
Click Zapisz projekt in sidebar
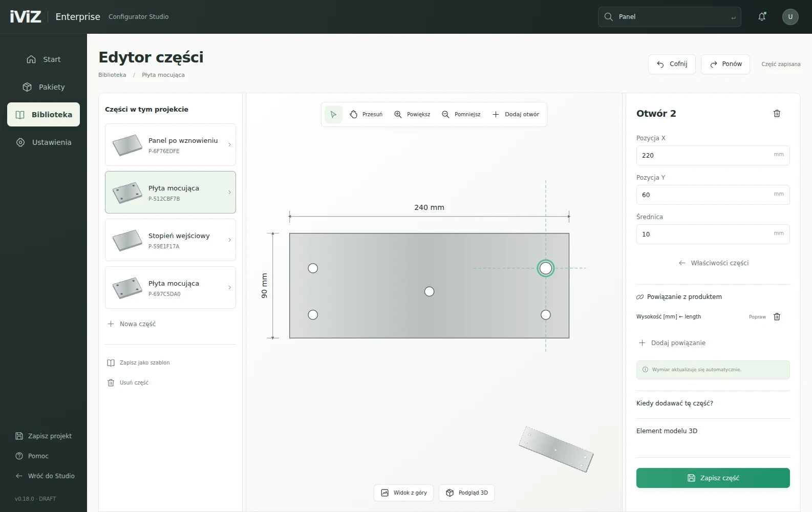(x=44, y=436)
